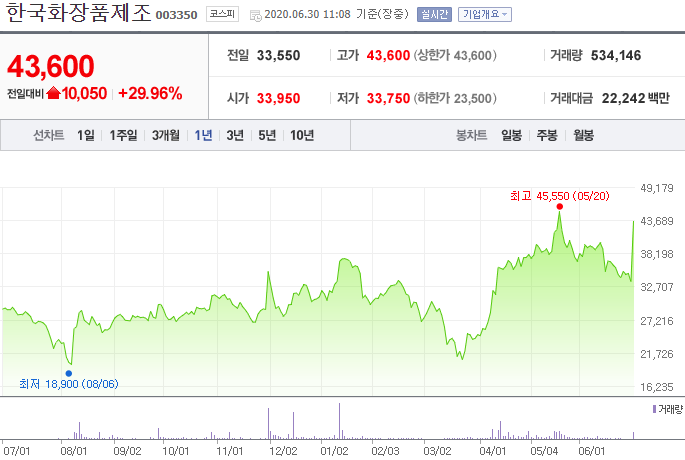Switch to 일봉 daily candle chart
This screenshot has height=460, width=685.
click(512, 135)
